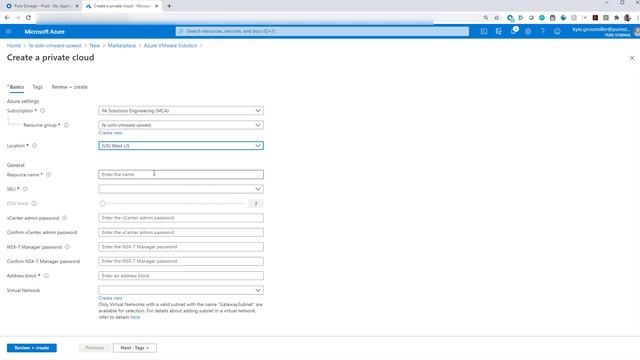Open the Azure portal hamburger menu
Image resolution: width=640 pixels, height=360 pixels.
pyautogui.click(x=9, y=31)
